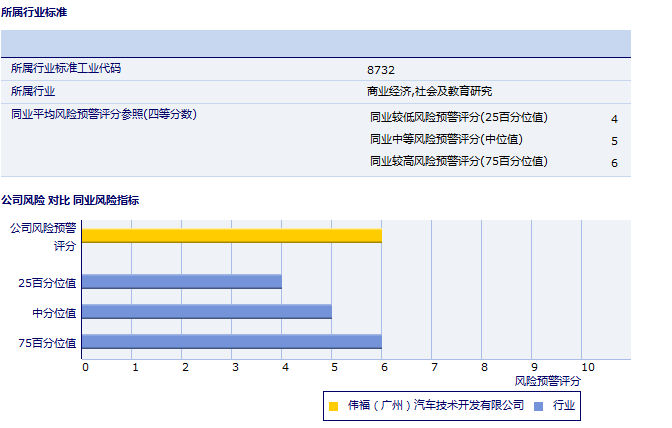This screenshot has width=672, height=428.
Task: Click the 10 tick on the x-axis
Action: [x=587, y=367]
